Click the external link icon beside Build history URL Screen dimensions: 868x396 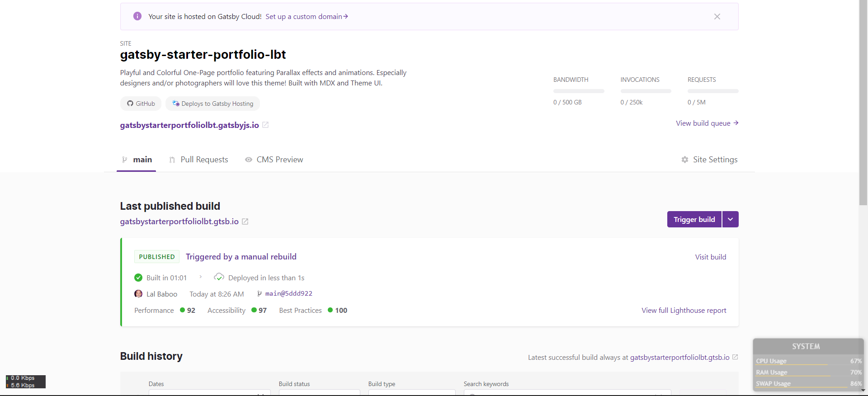tap(735, 357)
